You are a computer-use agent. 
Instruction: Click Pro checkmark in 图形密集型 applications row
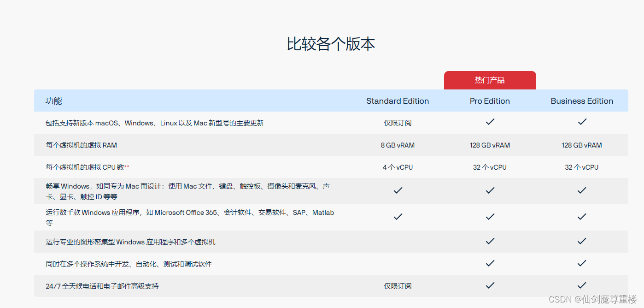(x=490, y=241)
